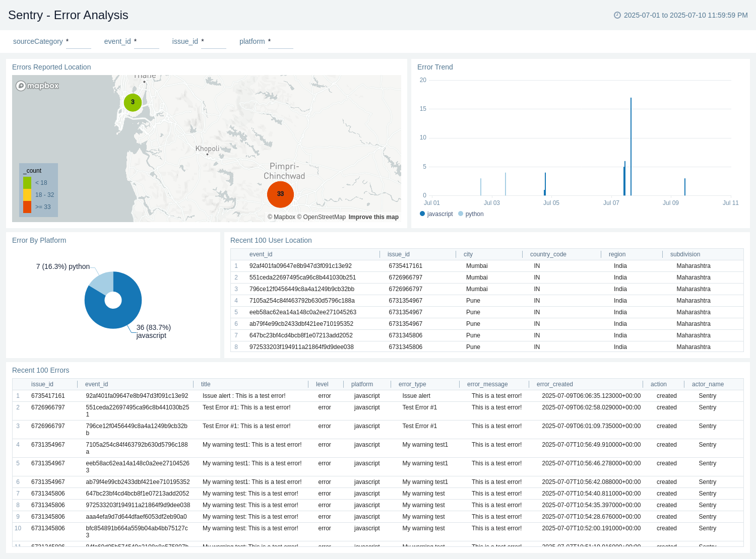Sort User Location table by subdivision header

(x=685, y=254)
